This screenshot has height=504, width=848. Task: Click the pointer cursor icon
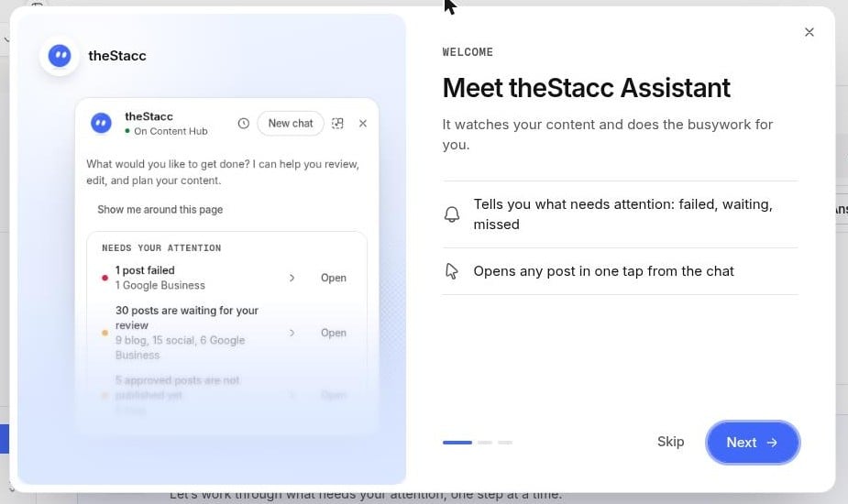pos(452,271)
